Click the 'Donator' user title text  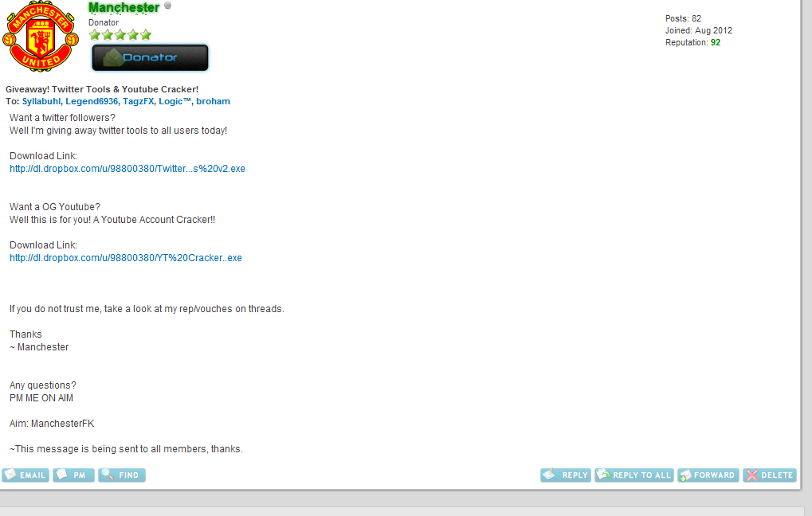coord(104,23)
